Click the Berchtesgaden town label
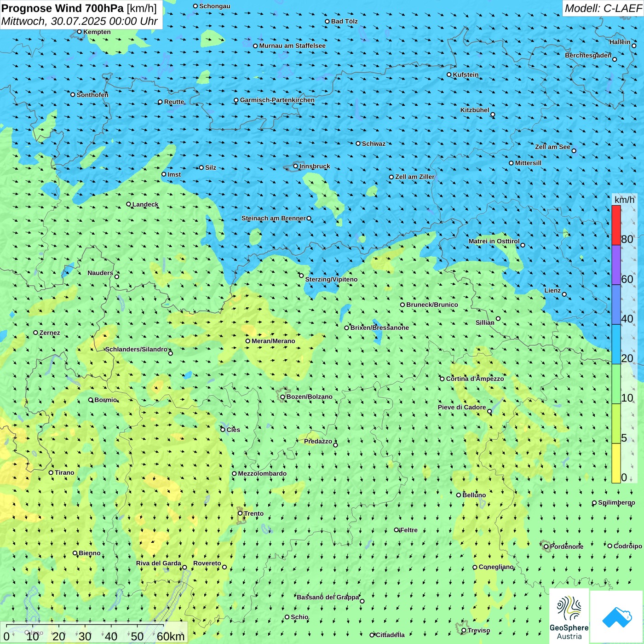 click(588, 55)
